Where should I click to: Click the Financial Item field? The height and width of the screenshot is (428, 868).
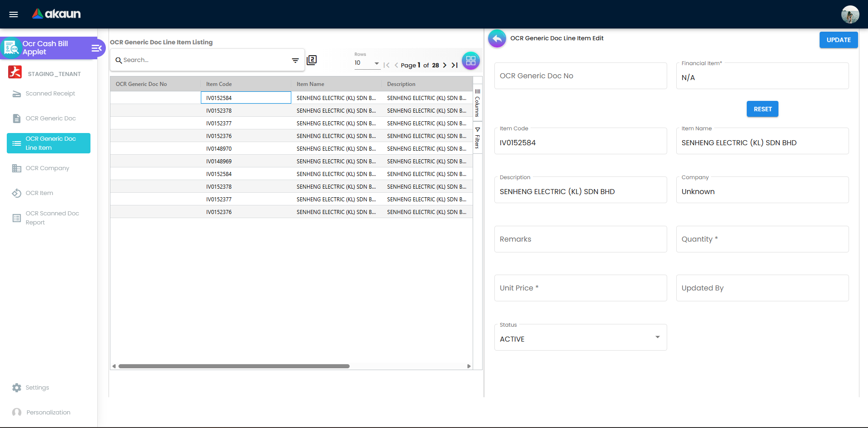(763, 76)
